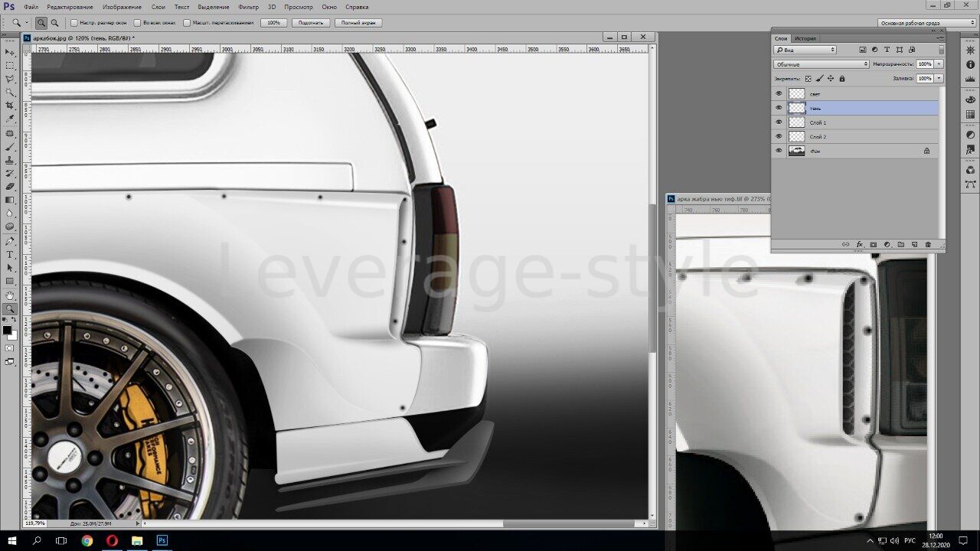This screenshot has width=980, height=551.
Task: Pick the Eyedropper tool
Action: (10, 119)
